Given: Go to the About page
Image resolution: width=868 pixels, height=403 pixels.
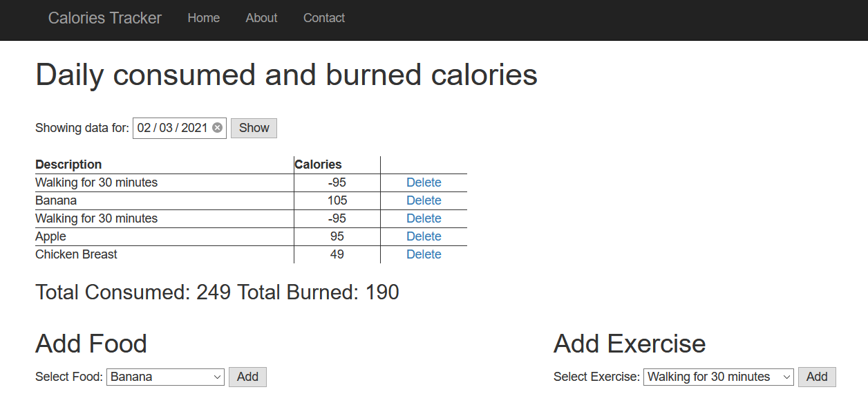Looking at the screenshot, I should click(261, 18).
